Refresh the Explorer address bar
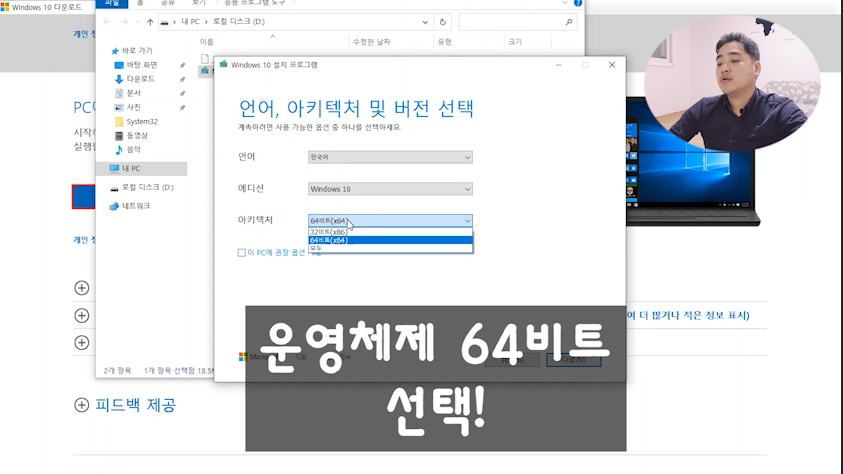Viewport: 843px width, 474px height. point(442,22)
